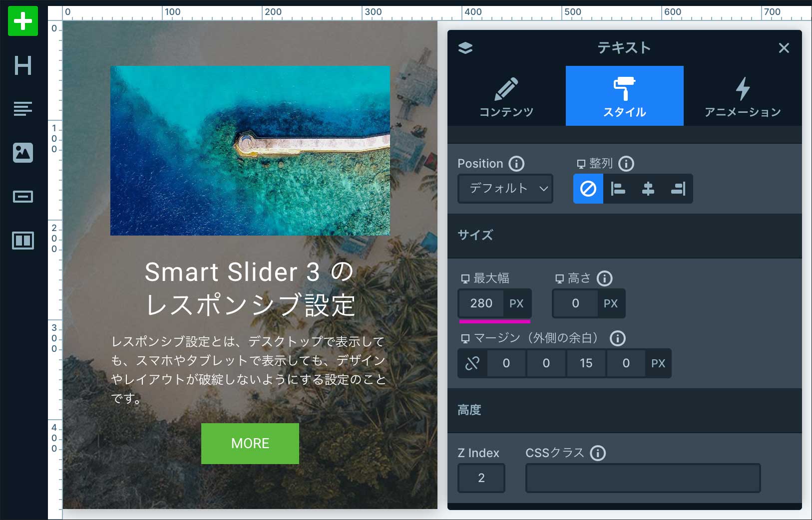Open the layers stack icon in panel header

465,48
